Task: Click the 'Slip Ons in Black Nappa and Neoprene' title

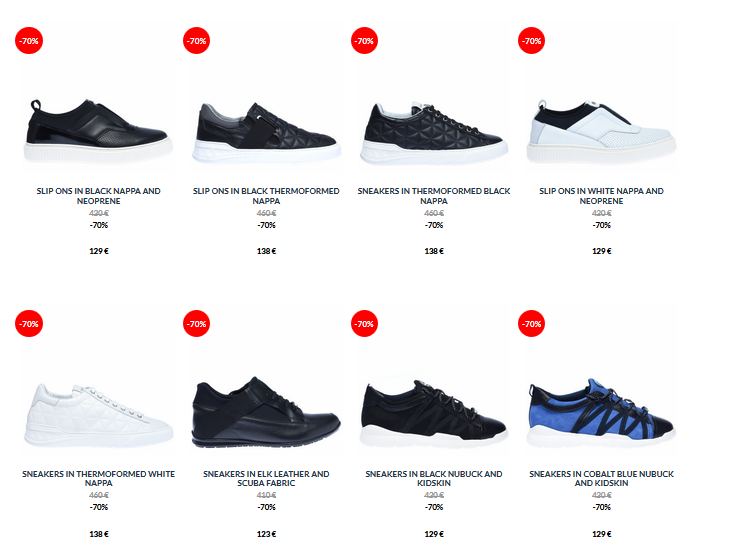Action: pos(98,196)
